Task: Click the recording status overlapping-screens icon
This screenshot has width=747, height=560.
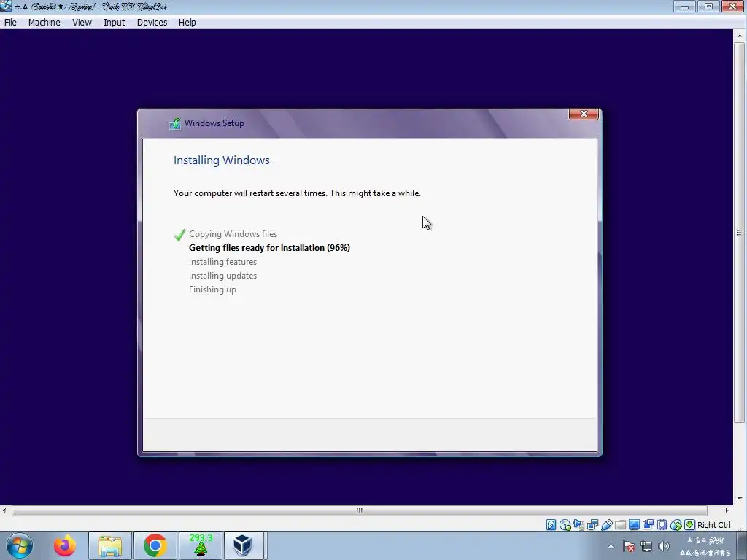Action: point(648,525)
